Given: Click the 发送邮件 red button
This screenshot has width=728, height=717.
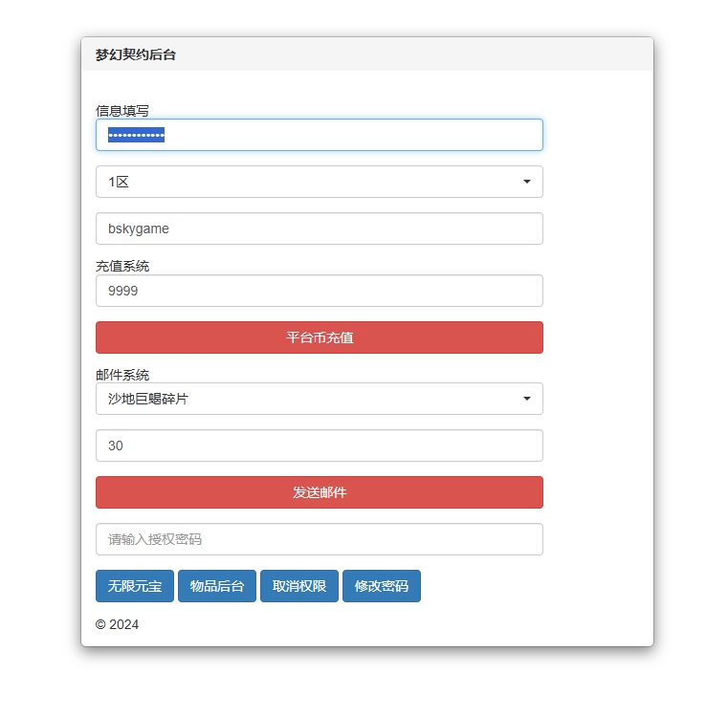Looking at the screenshot, I should tap(320, 492).
